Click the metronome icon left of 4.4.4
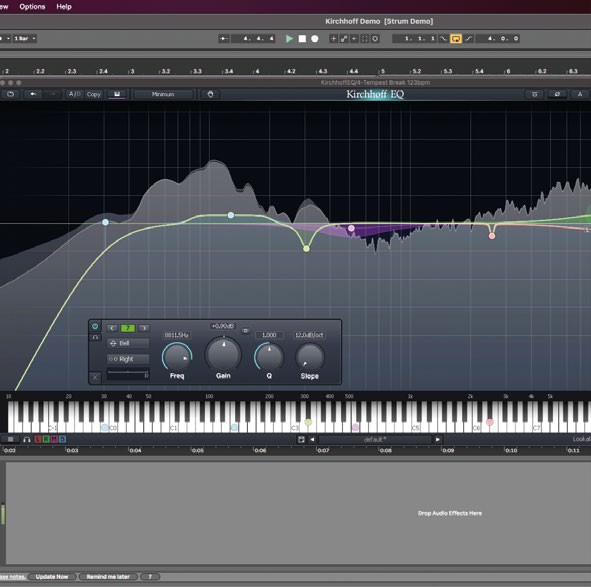This screenshot has width=591, height=587. coord(224,38)
